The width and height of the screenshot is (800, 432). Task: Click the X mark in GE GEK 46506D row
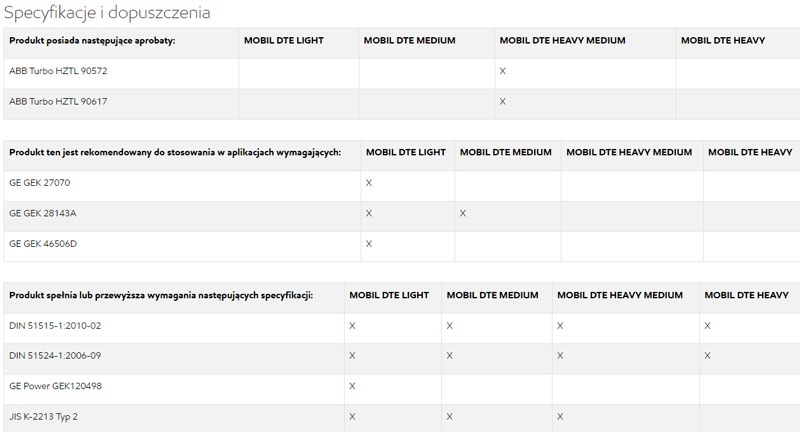(x=369, y=244)
